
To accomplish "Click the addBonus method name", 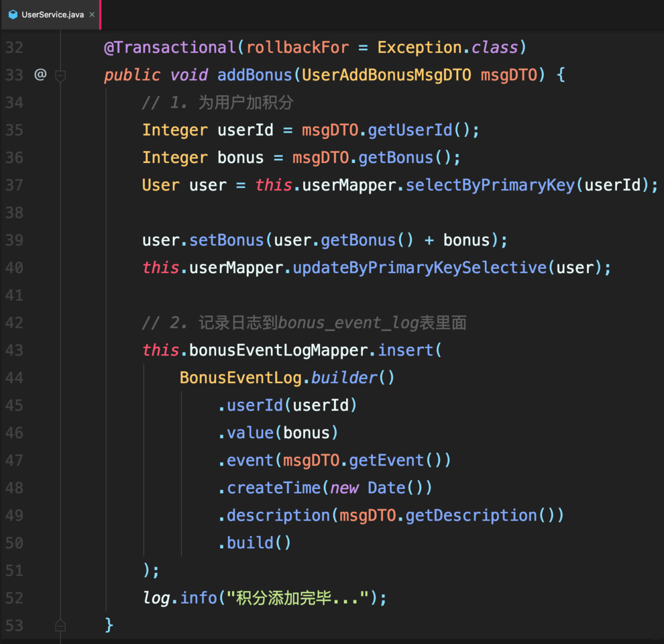I will 255,75.
